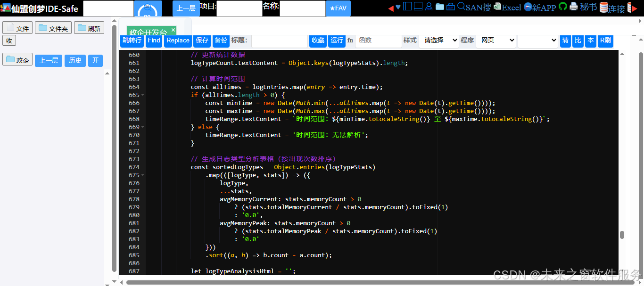Click the printer icon
Screen dimensions: 644x286
(x=574, y=7)
